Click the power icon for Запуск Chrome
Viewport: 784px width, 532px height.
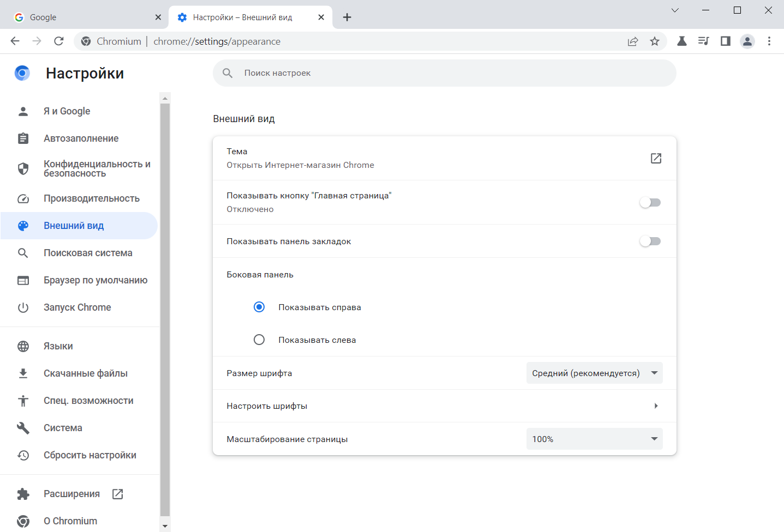(x=23, y=307)
